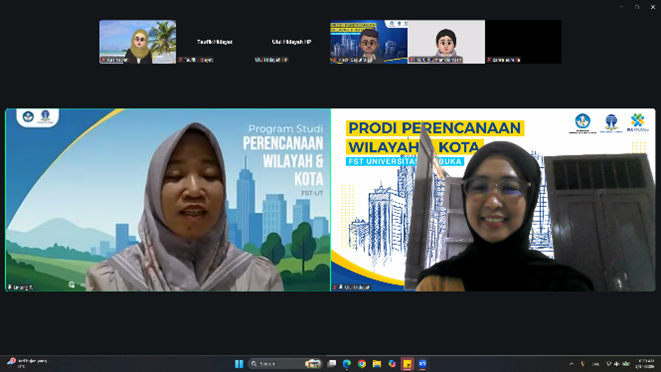
Task: Open network and volume quick settings
Action: 618,364
